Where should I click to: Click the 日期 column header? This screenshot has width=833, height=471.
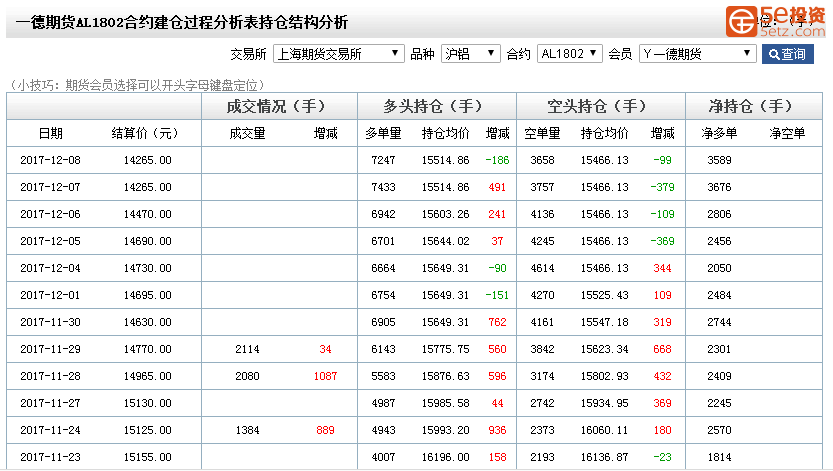(50, 133)
